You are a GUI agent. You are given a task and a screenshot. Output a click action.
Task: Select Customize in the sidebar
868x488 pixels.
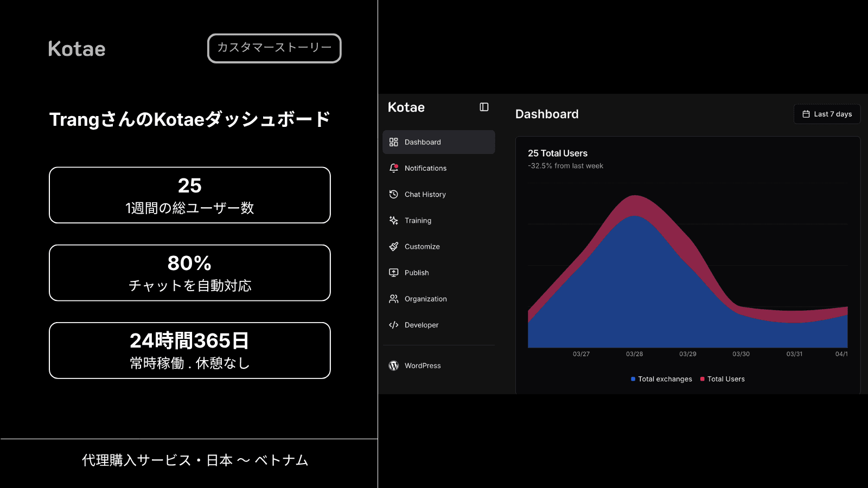coord(439,247)
